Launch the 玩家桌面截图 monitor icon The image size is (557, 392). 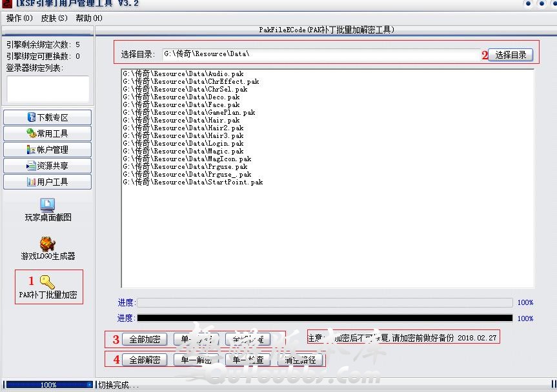tap(47, 206)
